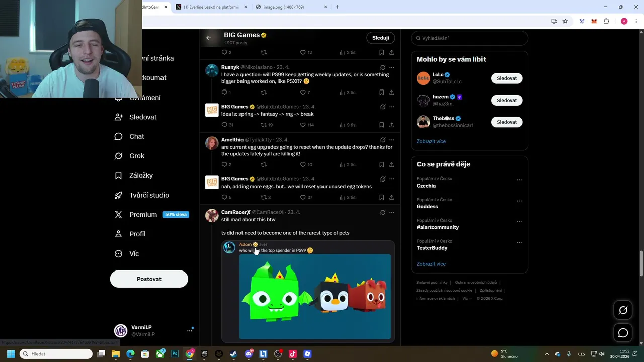The image size is (644, 362).
Task: Bookmark Amelthia's post
Action: pyautogui.click(x=381, y=165)
